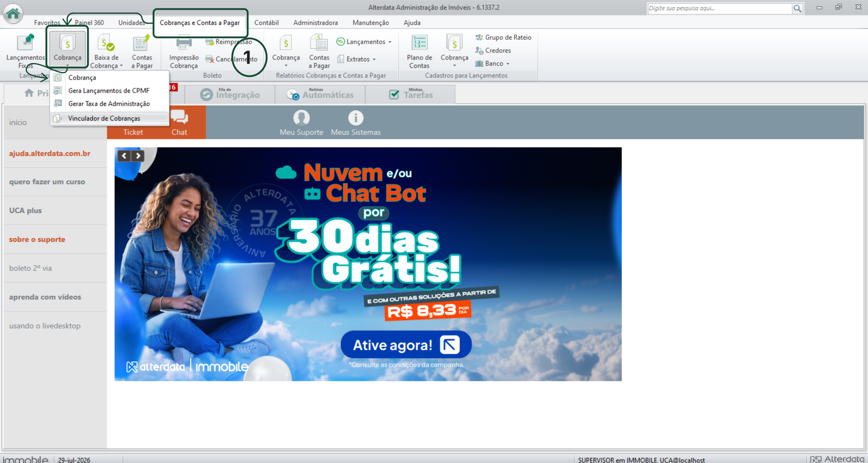Open Lançamentos Fixos pin icon

(26, 43)
